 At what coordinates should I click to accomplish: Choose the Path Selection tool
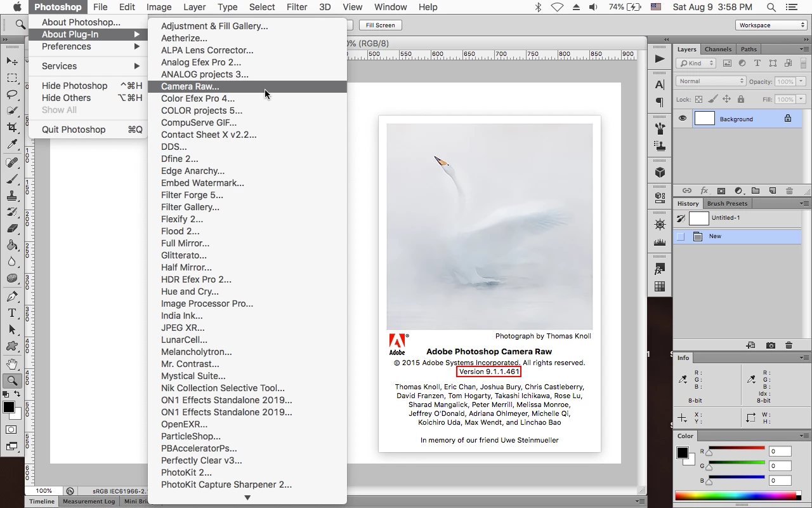click(x=12, y=330)
